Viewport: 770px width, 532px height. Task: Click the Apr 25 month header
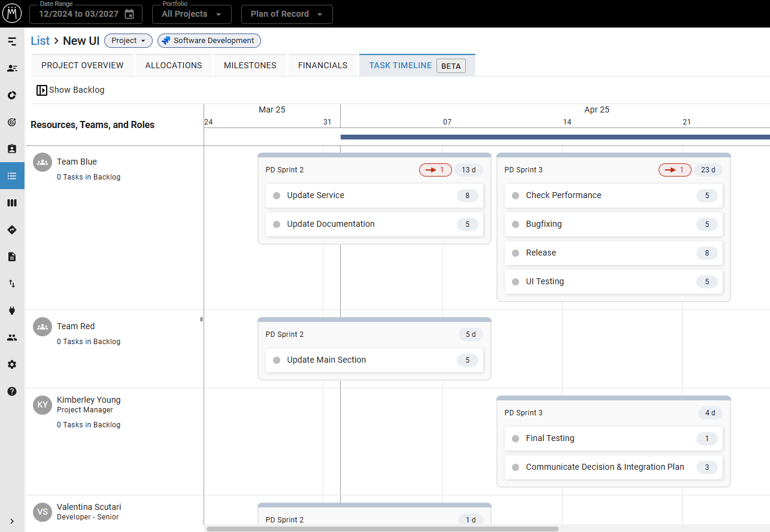pyautogui.click(x=597, y=110)
